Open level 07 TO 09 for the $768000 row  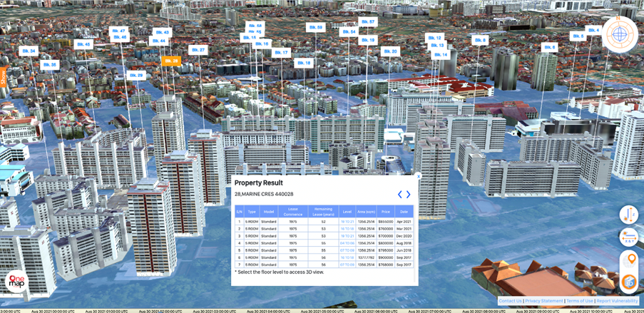click(x=347, y=265)
